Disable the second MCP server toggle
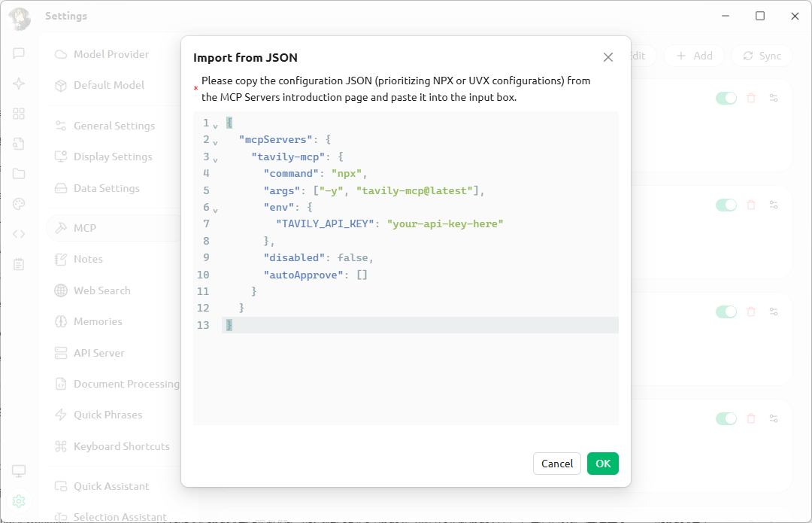The image size is (812, 523). tap(726, 205)
